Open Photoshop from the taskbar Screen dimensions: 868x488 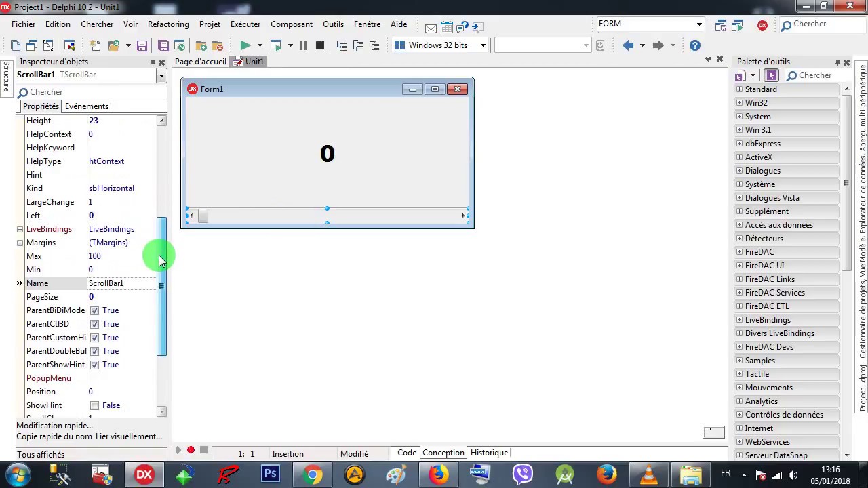(270, 474)
